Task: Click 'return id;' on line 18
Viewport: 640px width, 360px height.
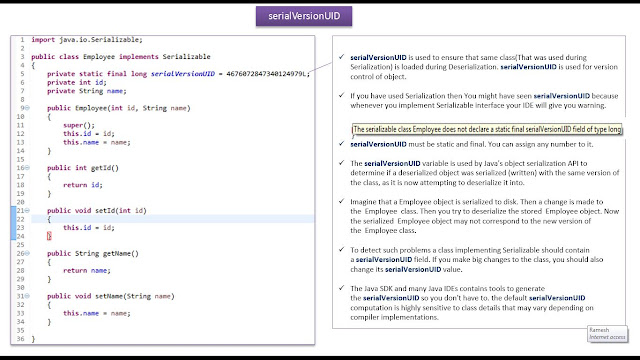Action: (83, 185)
